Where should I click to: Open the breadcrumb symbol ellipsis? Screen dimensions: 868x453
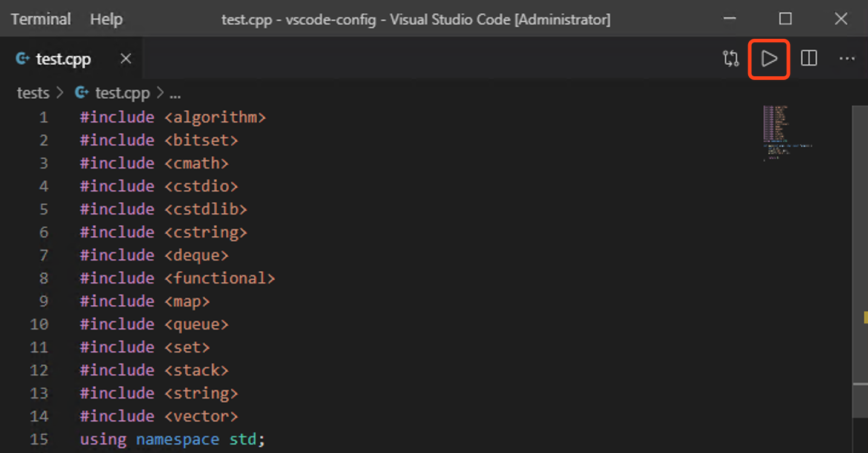click(x=175, y=94)
